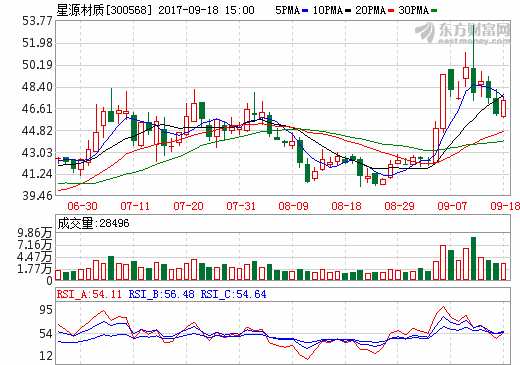Click the 54 RSI axis label

pos(46,334)
